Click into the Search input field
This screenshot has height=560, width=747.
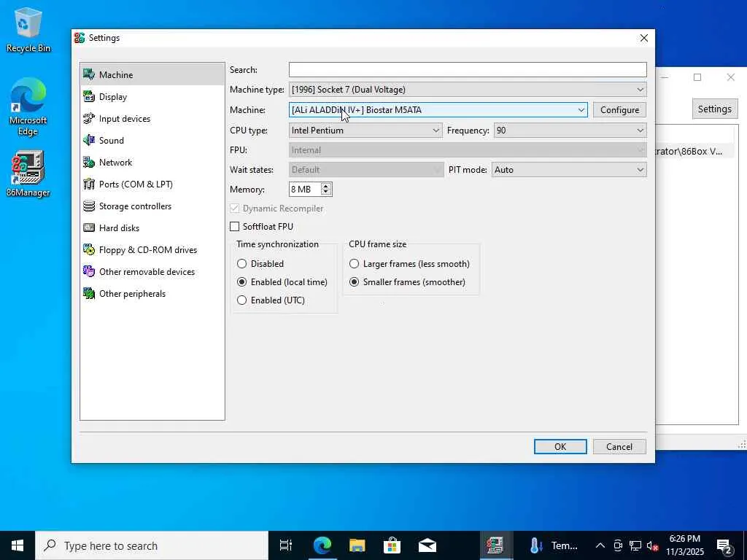point(468,69)
